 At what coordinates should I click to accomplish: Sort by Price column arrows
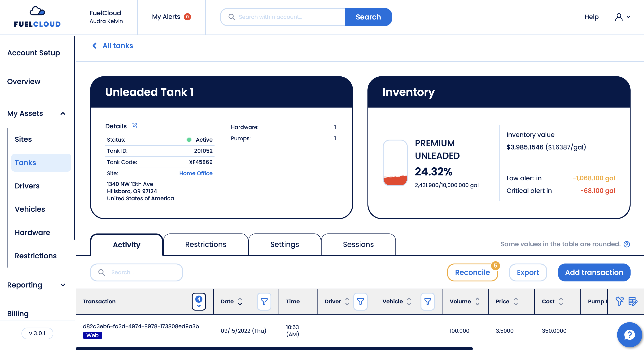click(x=515, y=301)
